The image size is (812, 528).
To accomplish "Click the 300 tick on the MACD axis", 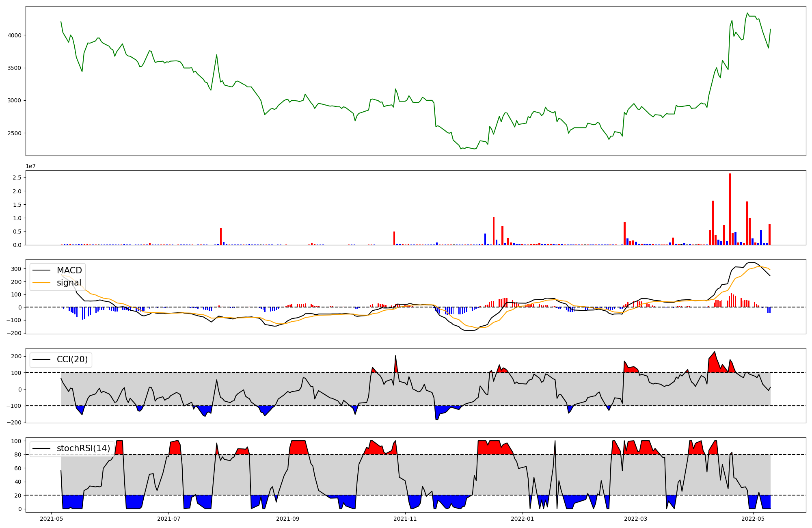I will [16, 269].
